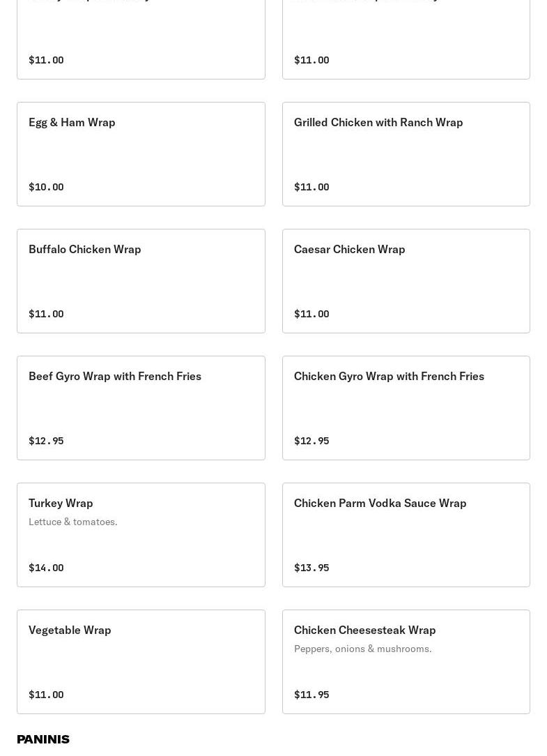
Task: Open the Caesar Chicken Wrap item
Action: click(406, 280)
